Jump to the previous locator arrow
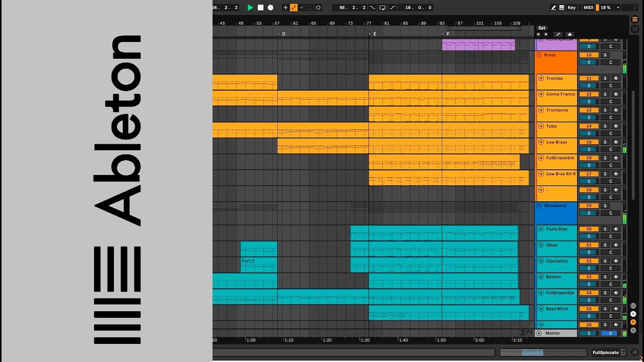Screen dimensions: 644x362 pos(539,34)
